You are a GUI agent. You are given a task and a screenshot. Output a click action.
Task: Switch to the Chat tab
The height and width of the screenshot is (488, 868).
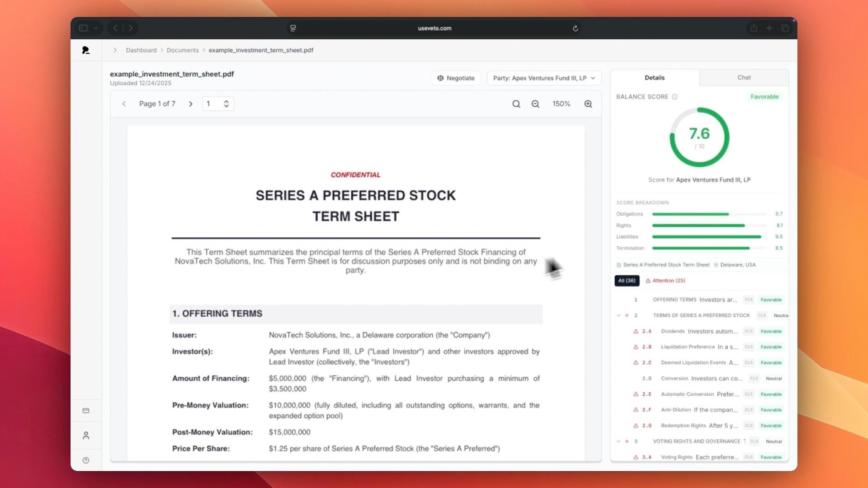coord(744,77)
